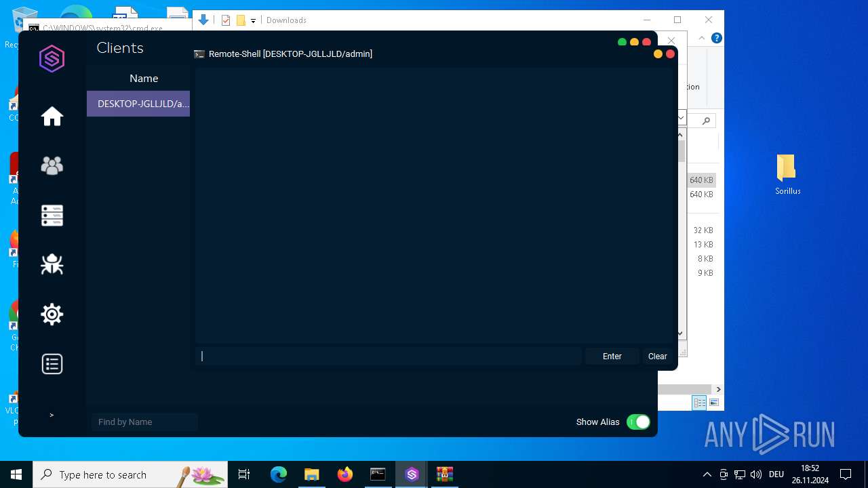This screenshot has height=488, width=868.
Task: Select the DESKTOP-JGLLJLD client row
Action: pos(138,104)
